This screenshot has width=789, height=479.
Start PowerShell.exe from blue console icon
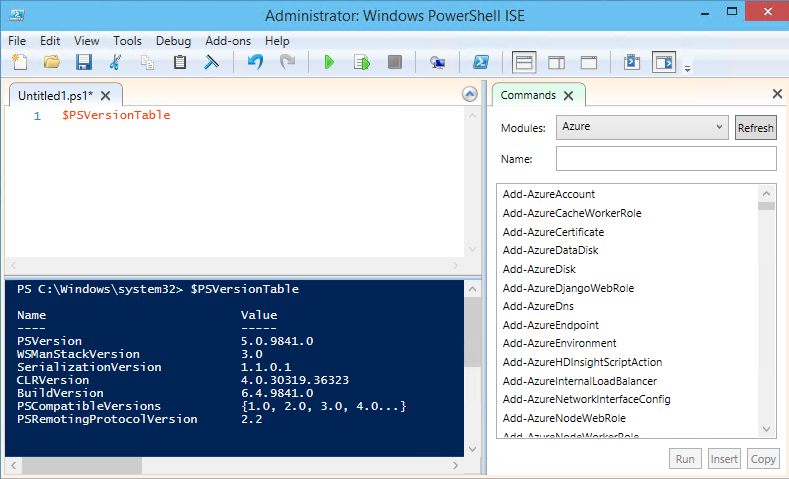(481, 62)
